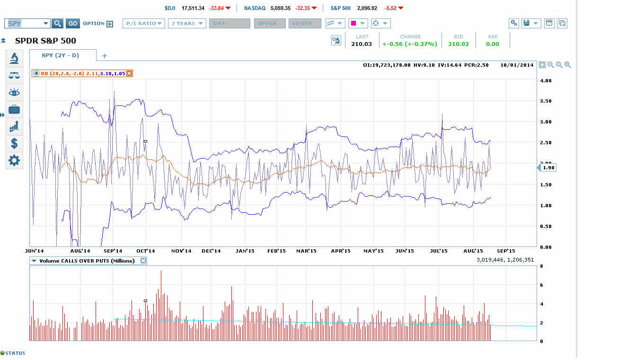Screen dimensions: 644x360
Task: Click the UPPER button
Action: 270,23
